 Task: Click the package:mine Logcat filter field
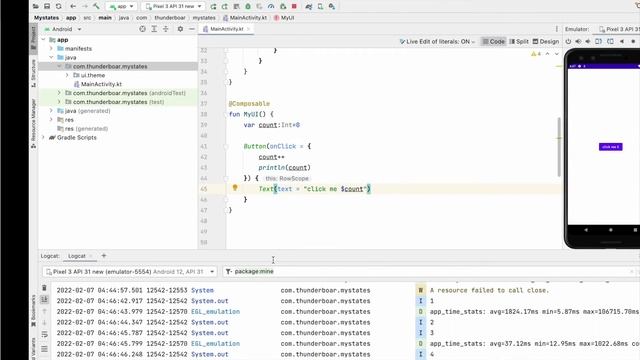(429, 272)
